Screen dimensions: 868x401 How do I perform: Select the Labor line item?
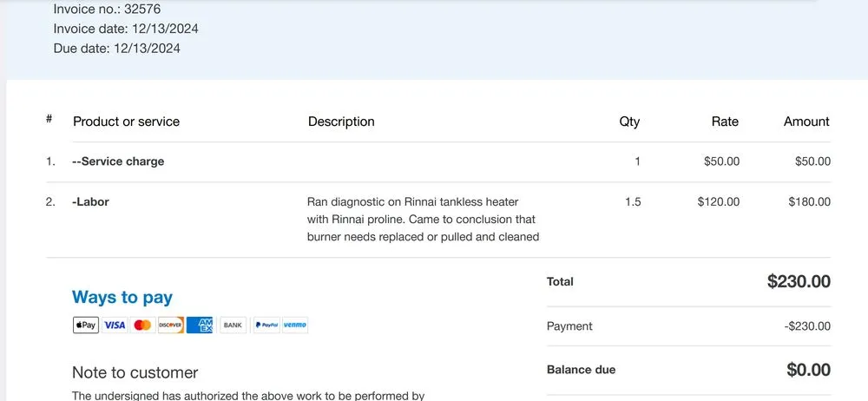click(90, 202)
